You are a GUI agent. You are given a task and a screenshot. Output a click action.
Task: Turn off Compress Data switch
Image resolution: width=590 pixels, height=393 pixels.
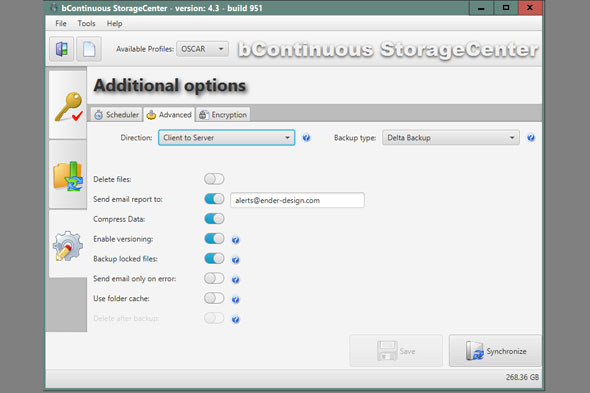214,219
